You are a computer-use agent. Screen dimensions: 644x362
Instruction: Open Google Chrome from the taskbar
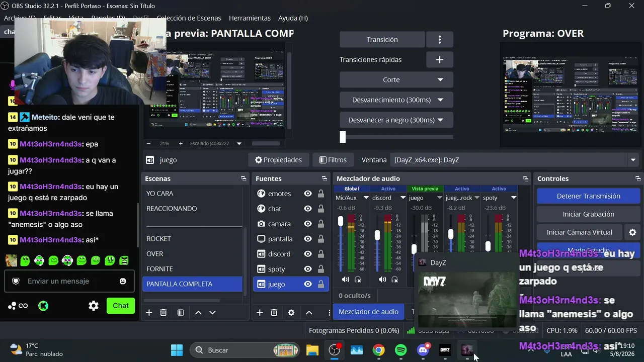click(379, 350)
